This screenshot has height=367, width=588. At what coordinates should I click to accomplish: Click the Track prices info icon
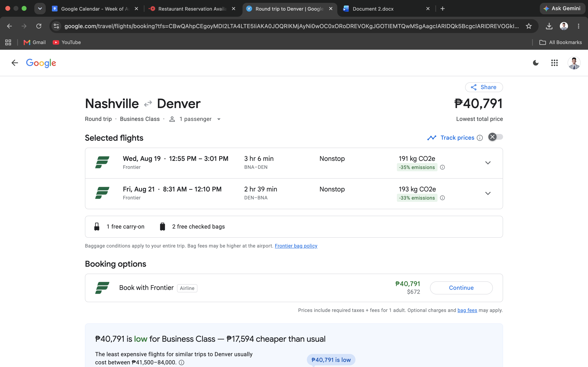pyautogui.click(x=480, y=138)
